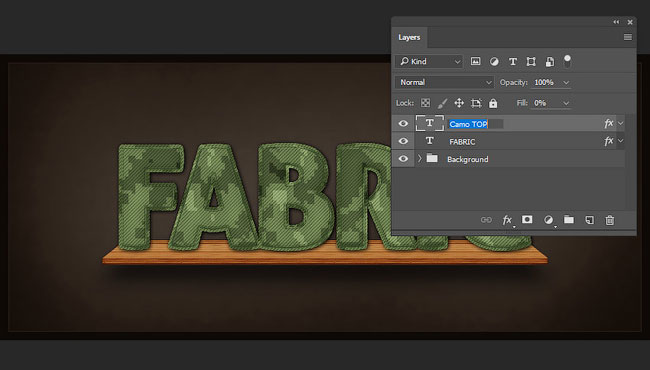This screenshot has height=370, width=650.
Task: Filter layers by shape layer icon
Action: (x=531, y=62)
